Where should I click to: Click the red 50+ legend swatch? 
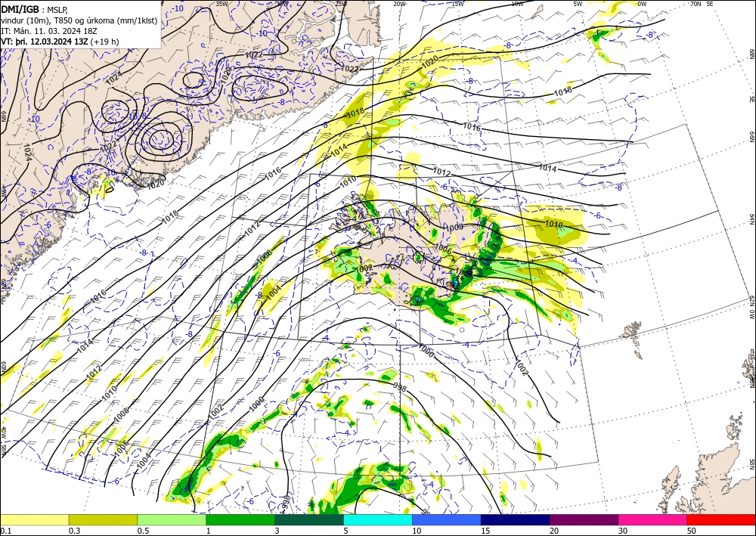[x=721, y=519]
